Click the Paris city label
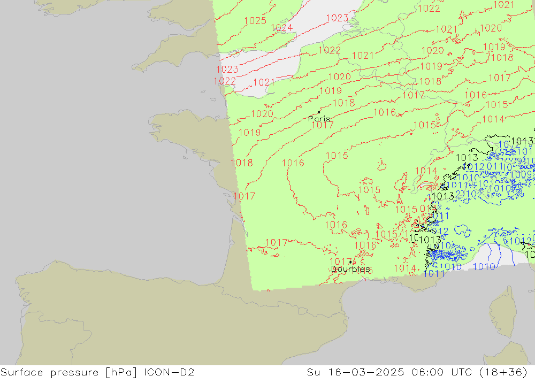The width and height of the screenshot is (535, 392). pos(319,119)
